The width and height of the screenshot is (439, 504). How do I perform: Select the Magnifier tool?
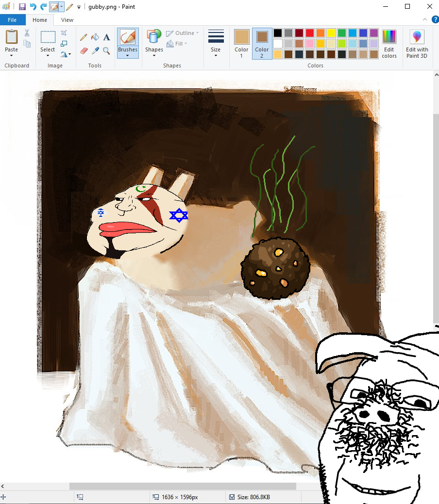point(107,50)
